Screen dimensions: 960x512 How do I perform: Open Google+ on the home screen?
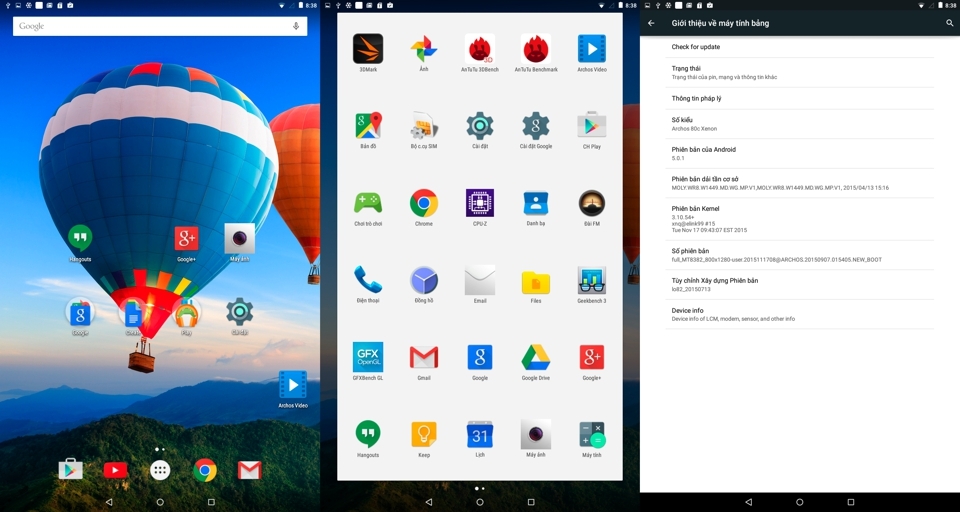[186, 238]
